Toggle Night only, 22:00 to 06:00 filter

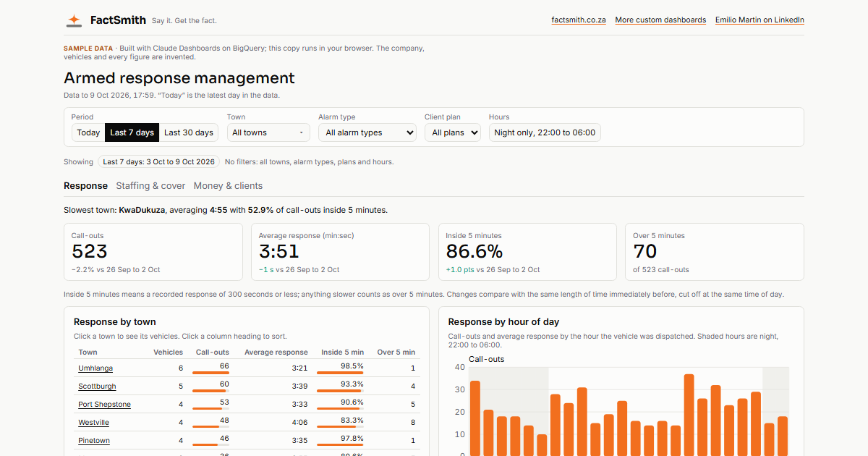pyautogui.click(x=545, y=132)
